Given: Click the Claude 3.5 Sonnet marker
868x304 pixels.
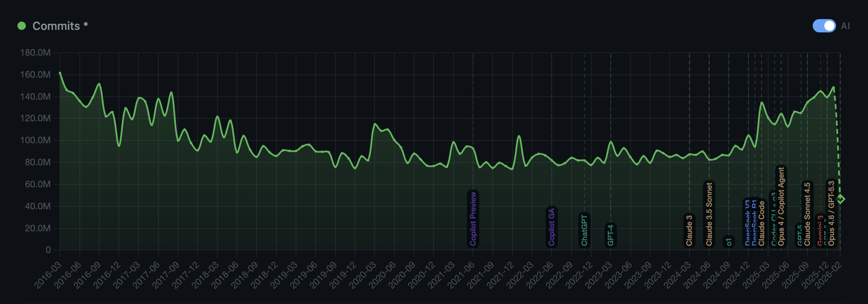Looking at the screenshot, I should (x=709, y=214).
